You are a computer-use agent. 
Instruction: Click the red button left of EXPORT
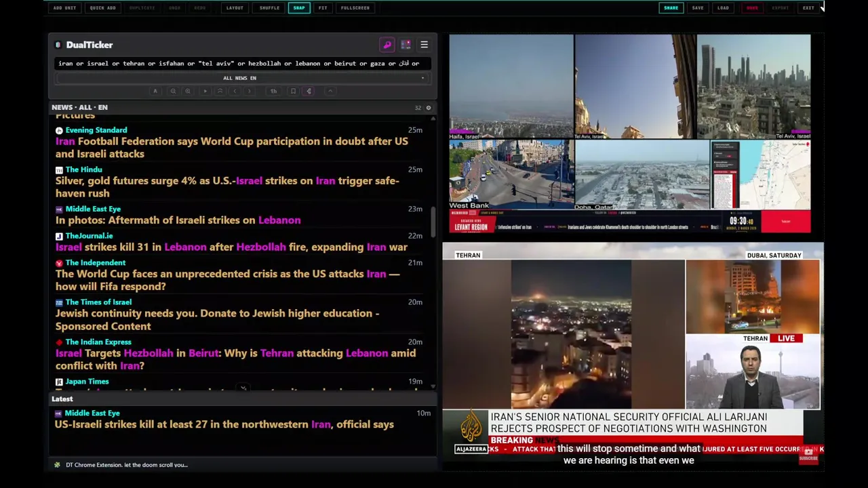[752, 8]
